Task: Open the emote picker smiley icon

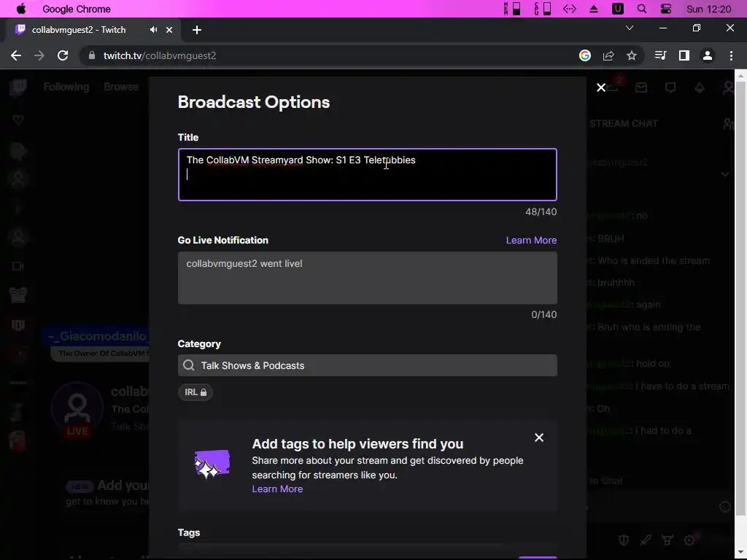Action: click(x=724, y=507)
